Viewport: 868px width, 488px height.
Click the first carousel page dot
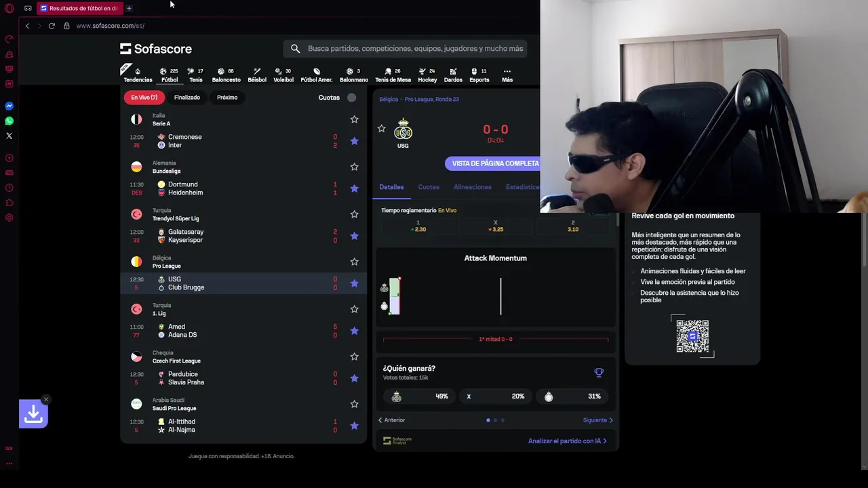[488, 420]
